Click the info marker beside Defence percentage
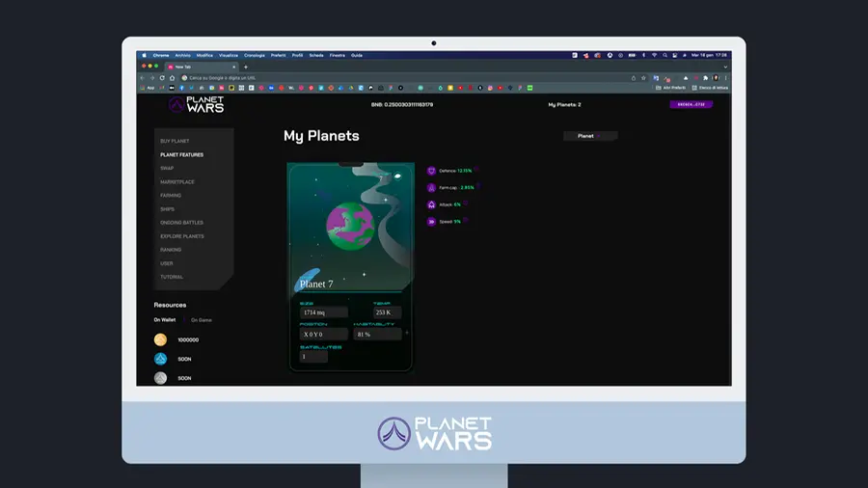Image resolution: width=868 pixels, height=488 pixels. (475, 170)
